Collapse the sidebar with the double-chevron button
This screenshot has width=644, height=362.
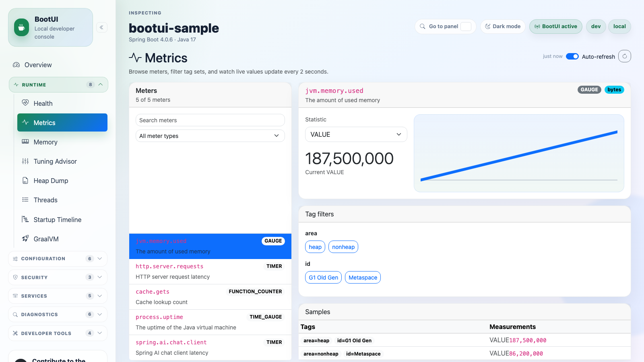102,27
